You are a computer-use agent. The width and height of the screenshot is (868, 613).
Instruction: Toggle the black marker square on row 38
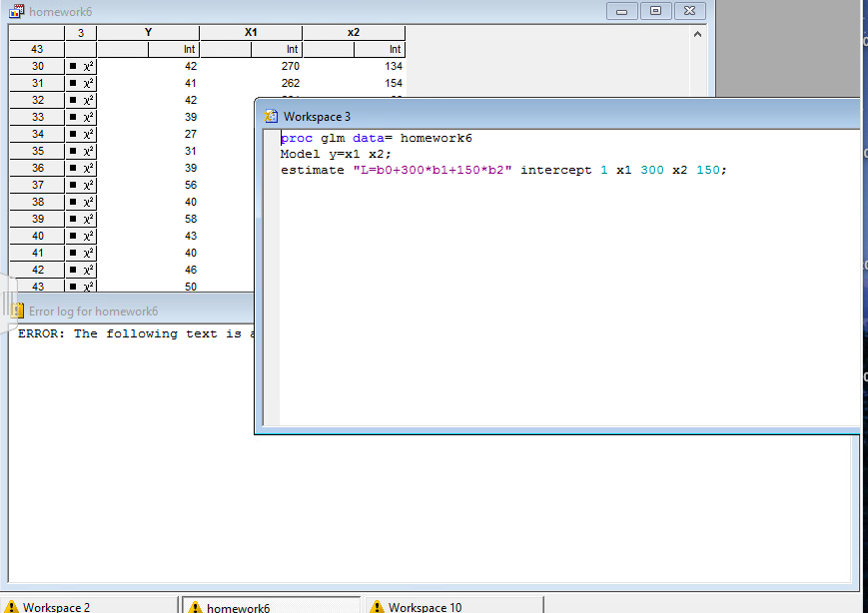coord(71,202)
